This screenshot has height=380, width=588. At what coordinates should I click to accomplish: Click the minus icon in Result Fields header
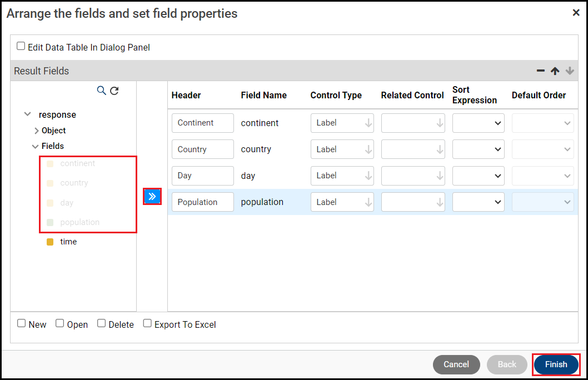coord(540,71)
